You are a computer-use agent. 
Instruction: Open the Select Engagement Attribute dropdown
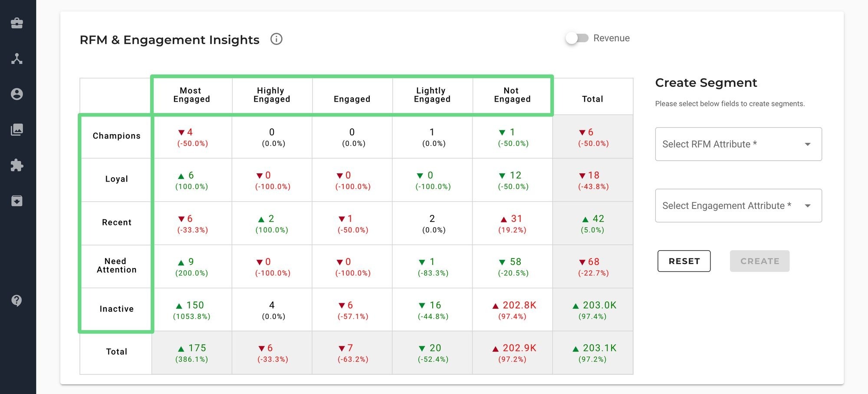coord(738,205)
